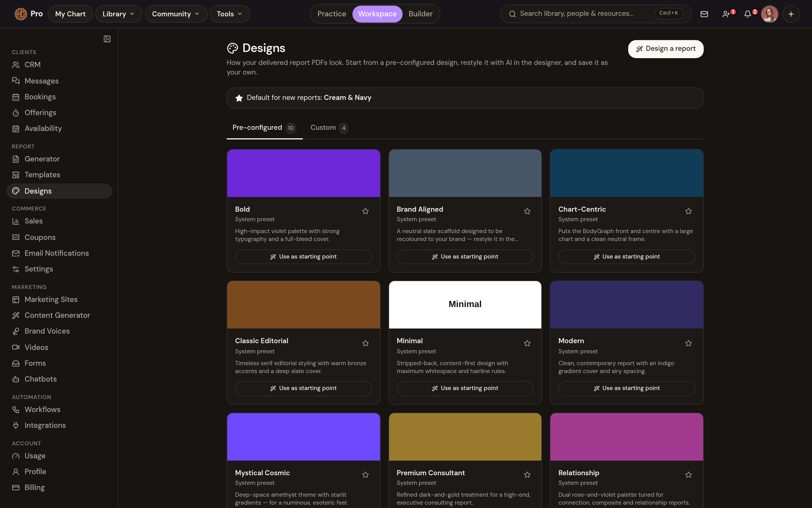Switch to the Custom designs tab
The width and height of the screenshot is (812, 508).
(x=329, y=128)
